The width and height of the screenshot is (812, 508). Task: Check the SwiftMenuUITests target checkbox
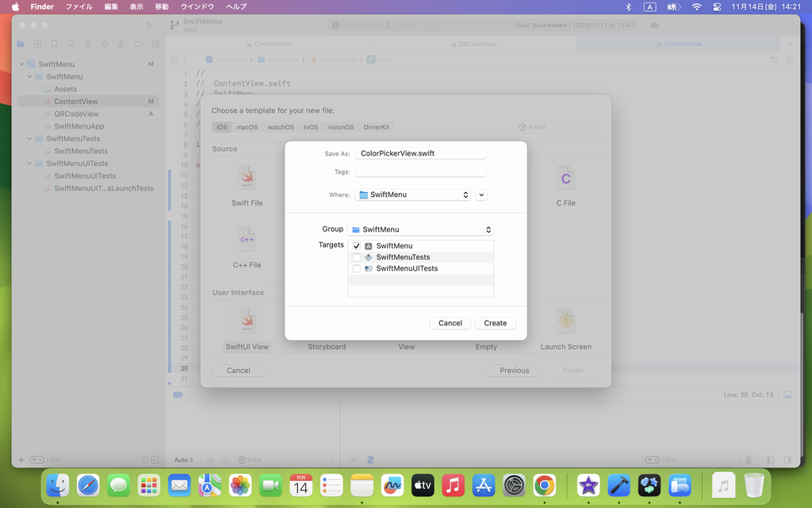tap(357, 268)
